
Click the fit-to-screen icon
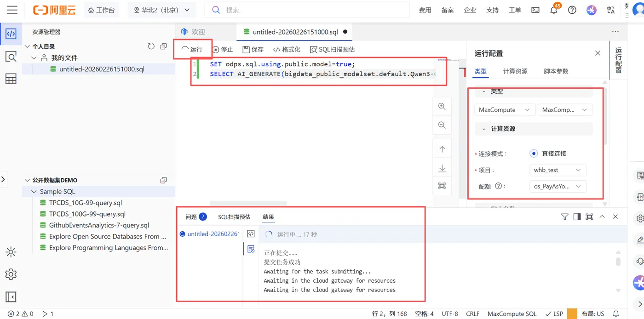(442, 186)
